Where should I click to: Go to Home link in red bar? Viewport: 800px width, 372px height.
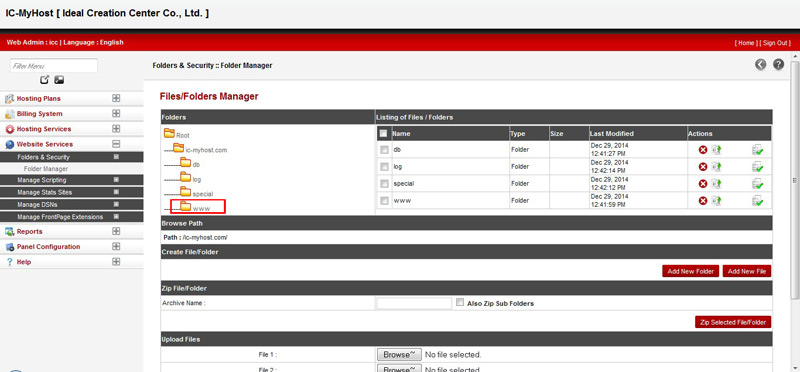tap(746, 43)
